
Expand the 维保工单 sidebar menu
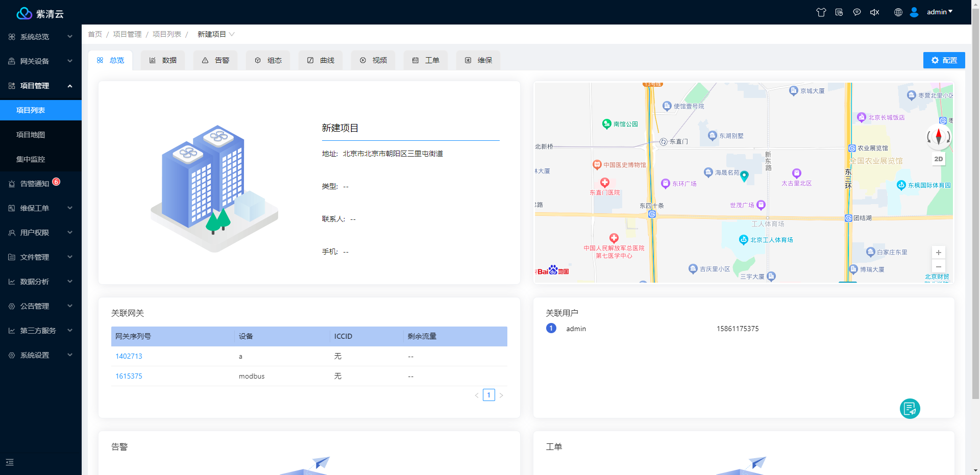click(x=41, y=208)
